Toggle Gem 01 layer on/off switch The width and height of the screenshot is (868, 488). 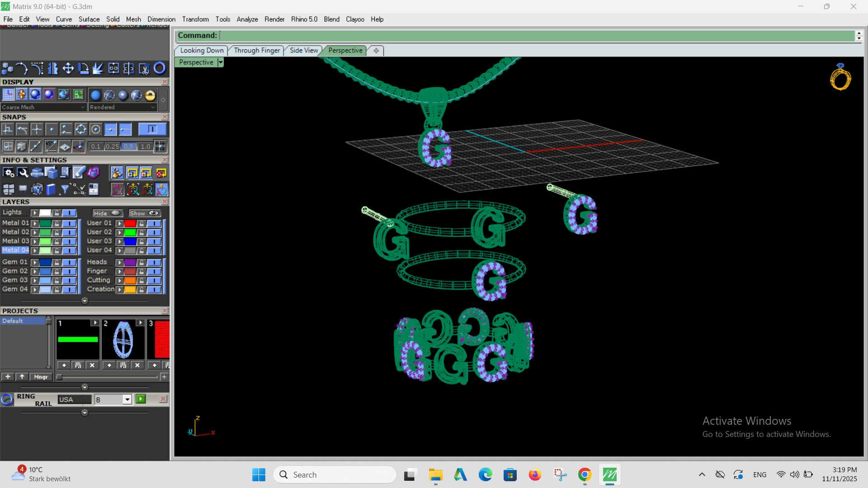tap(69, 262)
